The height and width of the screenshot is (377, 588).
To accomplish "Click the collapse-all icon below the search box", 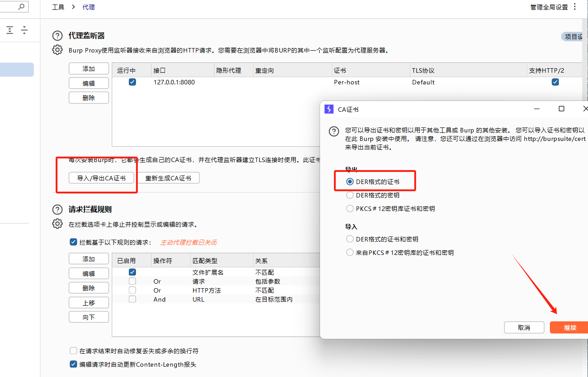I will (24, 30).
